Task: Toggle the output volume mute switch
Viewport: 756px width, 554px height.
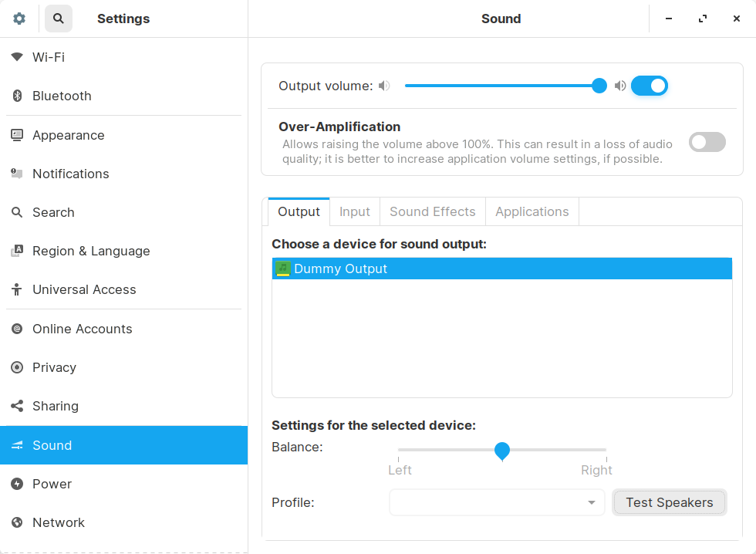Action: (649, 86)
